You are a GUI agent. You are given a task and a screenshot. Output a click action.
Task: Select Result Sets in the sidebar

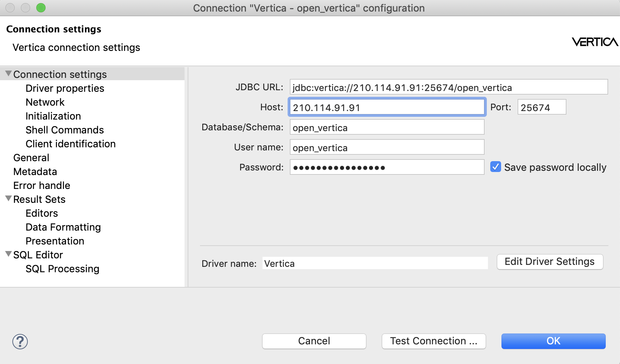click(39, 199)
